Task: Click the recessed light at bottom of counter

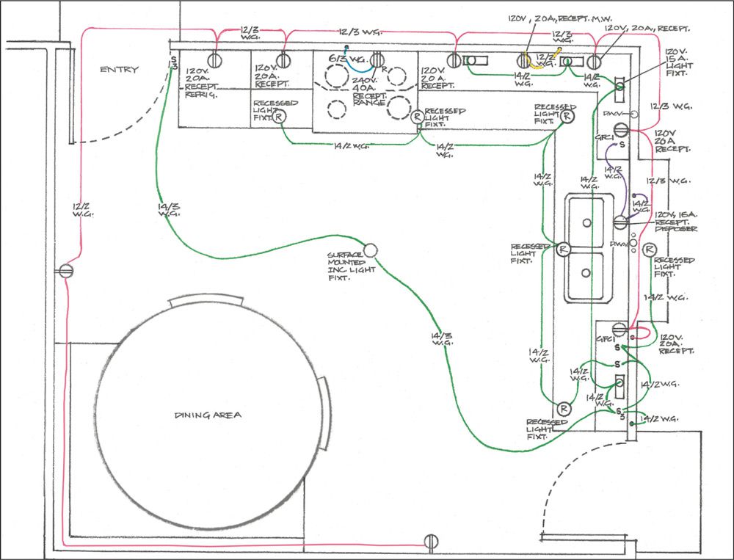Action: 564,409
